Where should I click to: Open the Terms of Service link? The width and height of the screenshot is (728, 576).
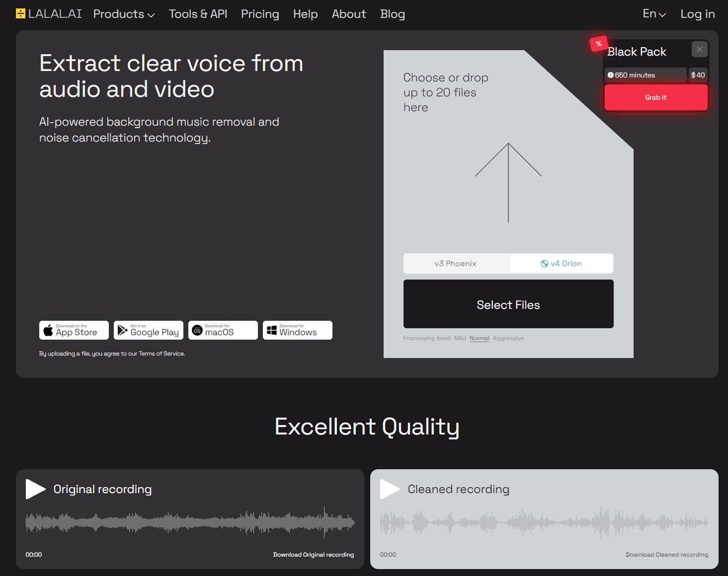point(161,353)
